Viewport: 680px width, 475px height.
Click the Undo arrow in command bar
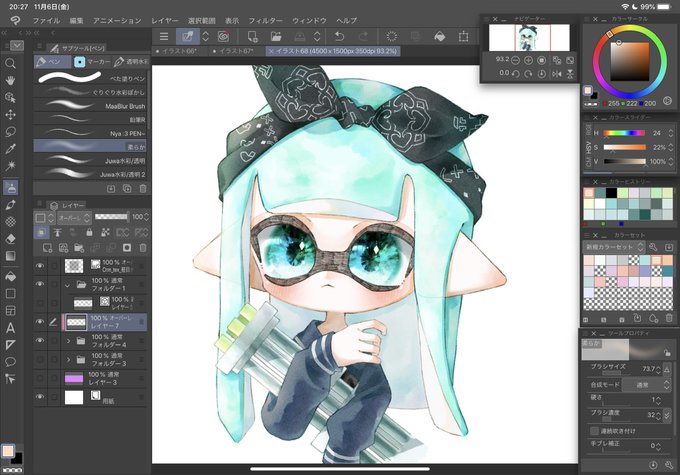pos(339,36)
